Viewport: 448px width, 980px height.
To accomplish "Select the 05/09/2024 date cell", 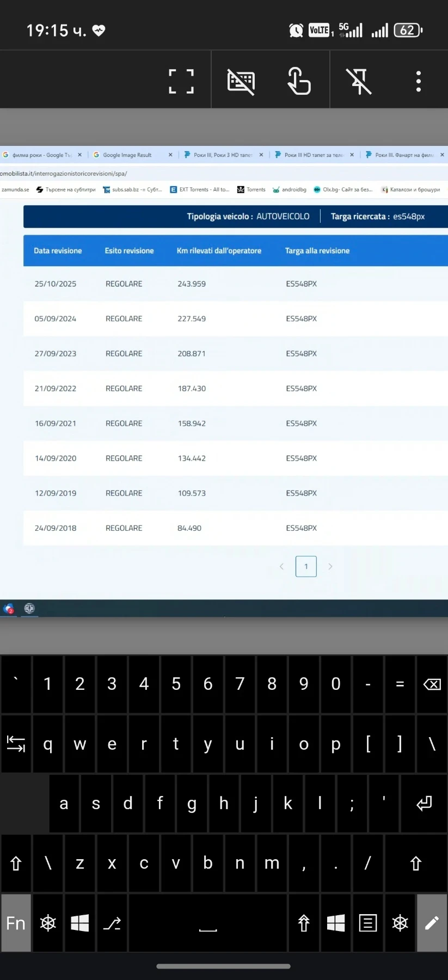I will tap(56, 318).
